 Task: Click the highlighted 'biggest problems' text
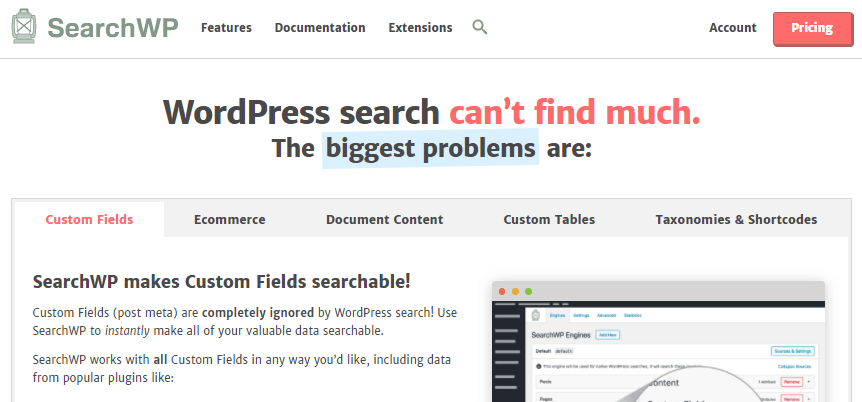click(x=430, y=148)
